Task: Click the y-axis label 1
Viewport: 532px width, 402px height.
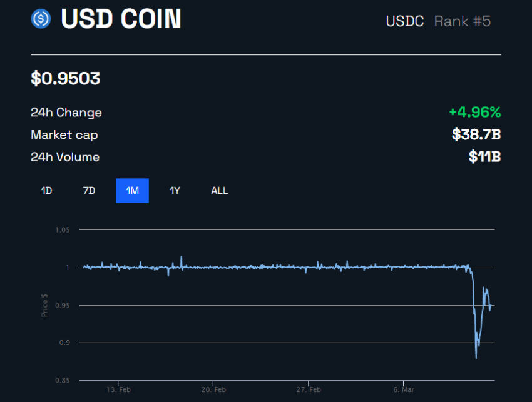Action: [68, 268]
